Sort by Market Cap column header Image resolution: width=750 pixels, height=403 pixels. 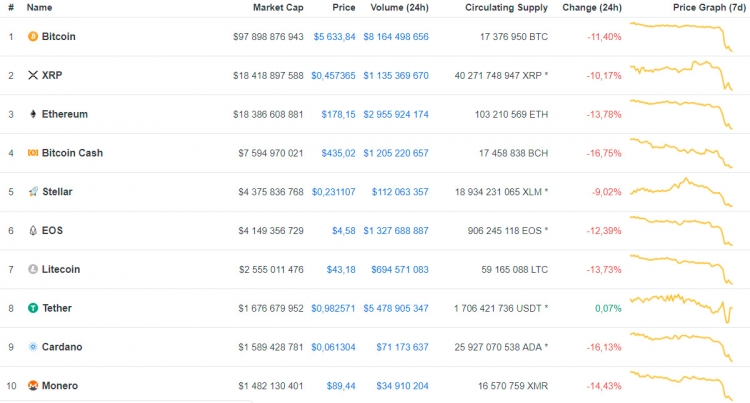tap(278, 7)
